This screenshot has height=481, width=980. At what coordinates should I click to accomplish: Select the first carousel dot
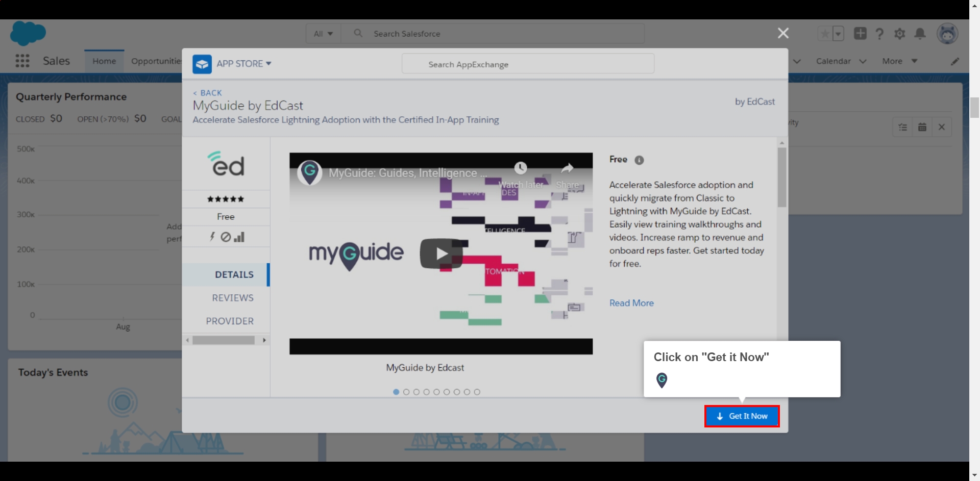tap(396, 392)
